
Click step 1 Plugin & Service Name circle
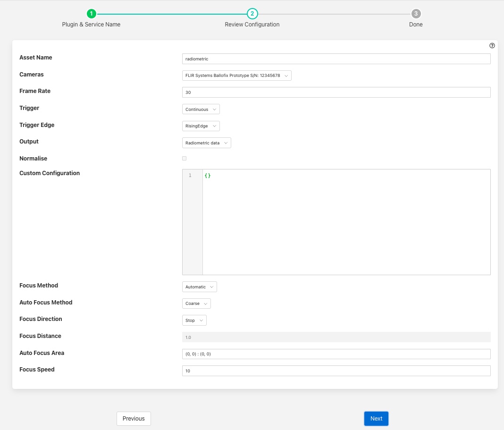click(x=92, y=14)
